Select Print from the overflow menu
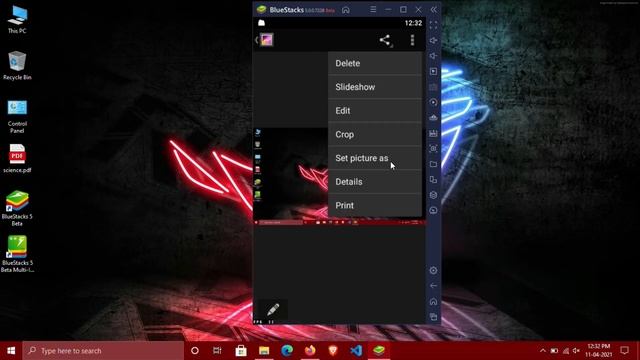 [x=375, y=205]
